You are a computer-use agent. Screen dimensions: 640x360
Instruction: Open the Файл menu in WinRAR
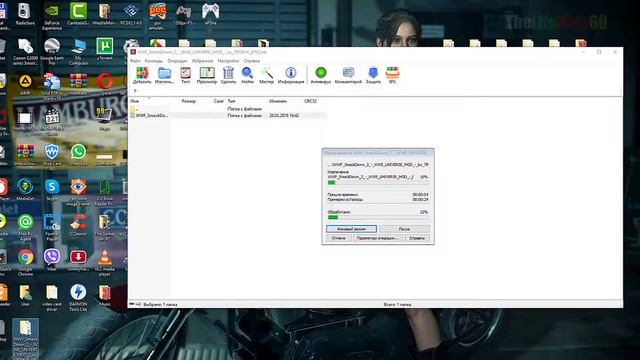pos(135,61)
